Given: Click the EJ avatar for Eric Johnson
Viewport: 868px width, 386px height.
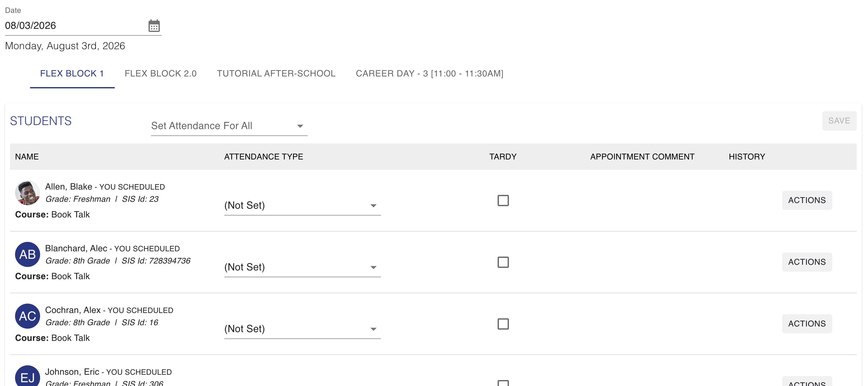Looking at the screenshot, I should click(x=28, y=376).
